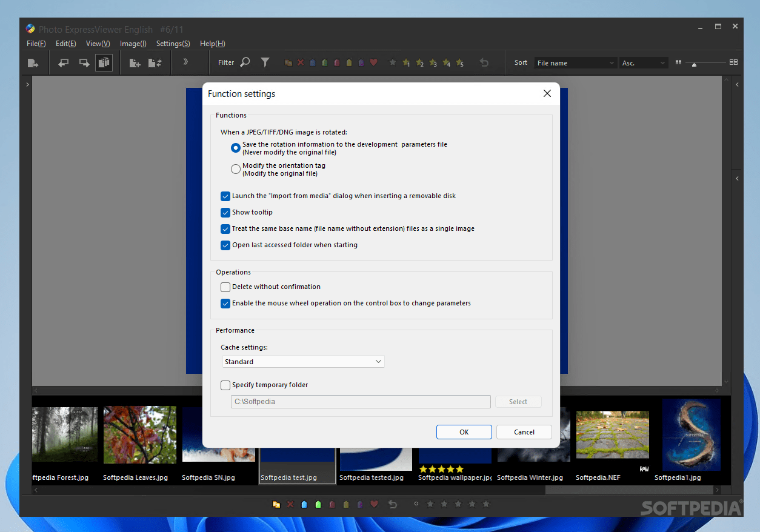Open the filter search magnifier

pyautogui.click(x=245, y=62)
